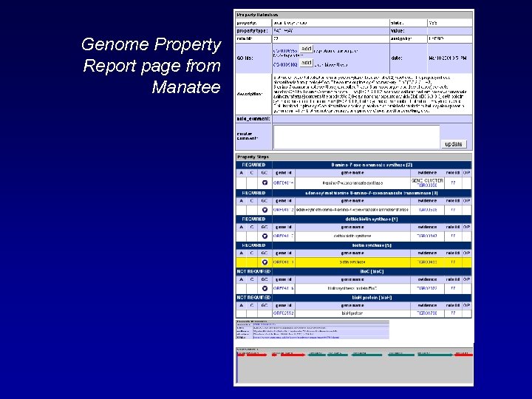Click the add button beside the upper GO id

click(306, 49)
